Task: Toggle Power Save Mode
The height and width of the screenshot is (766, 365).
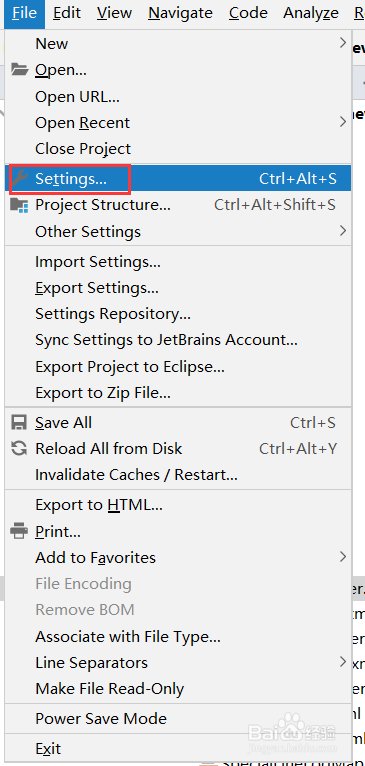Action: pos(178,719)
